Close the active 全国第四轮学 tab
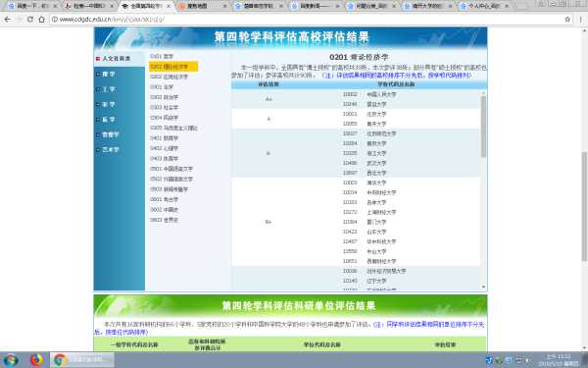This screenshot has width=588, height=368. (169, 6)
